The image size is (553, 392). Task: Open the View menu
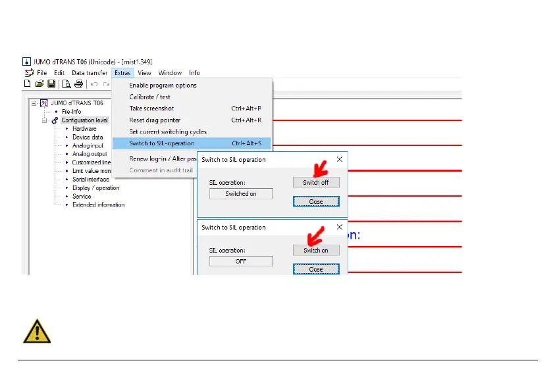pyautogui.click(x=144, y=73)
